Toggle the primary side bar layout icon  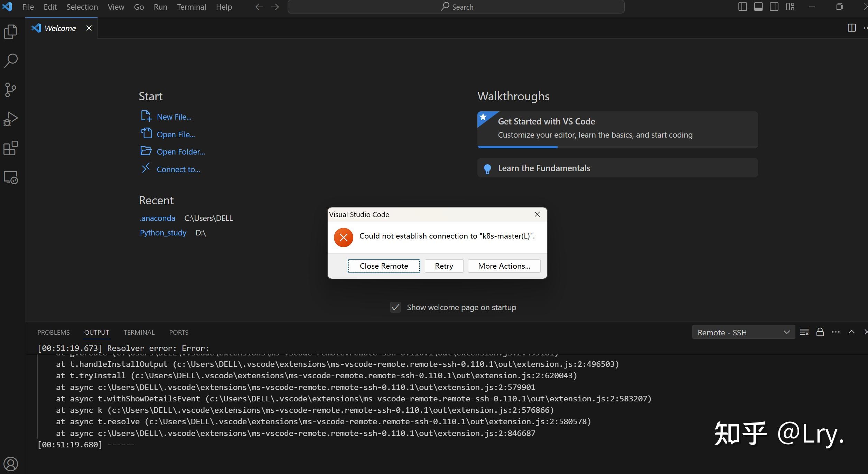[742, 7]
